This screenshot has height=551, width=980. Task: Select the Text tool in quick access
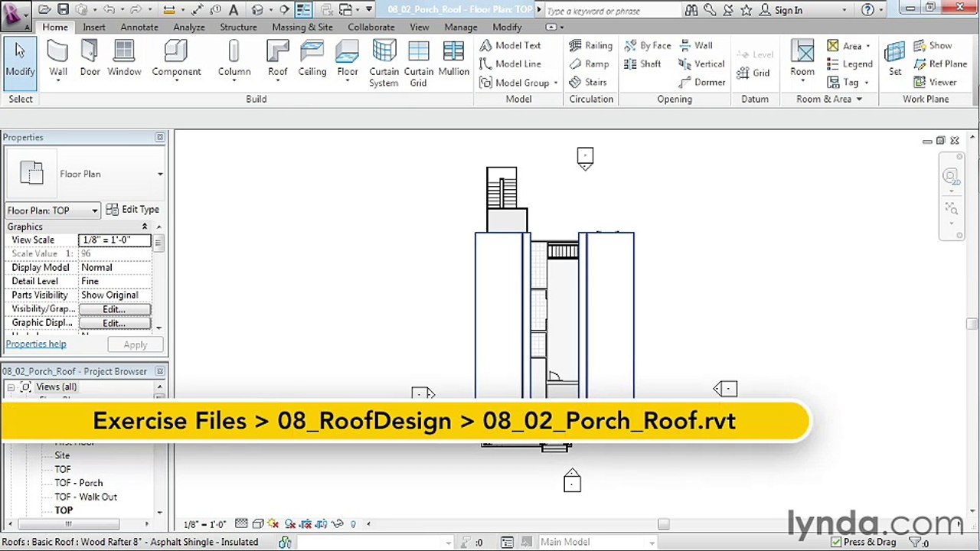coord(234,10)
